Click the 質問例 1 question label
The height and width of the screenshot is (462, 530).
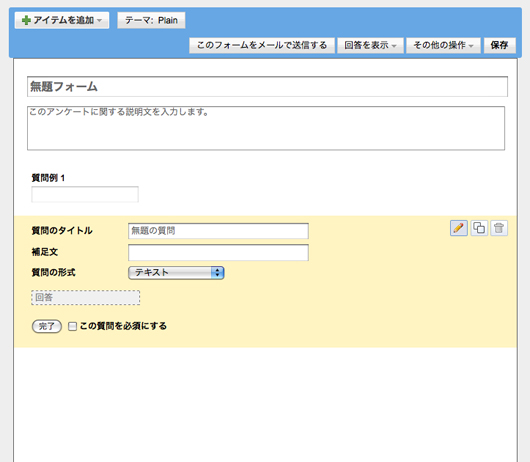[48, 178]
